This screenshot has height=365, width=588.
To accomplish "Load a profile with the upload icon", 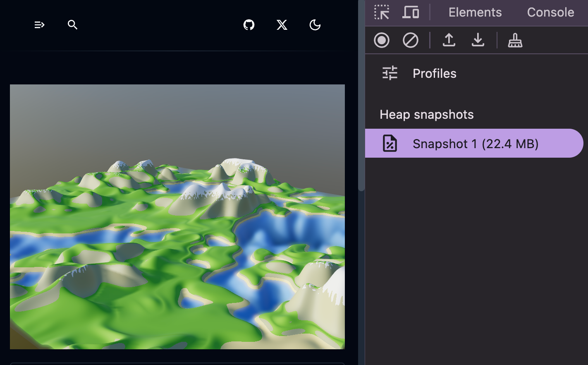I will (449, 41).
